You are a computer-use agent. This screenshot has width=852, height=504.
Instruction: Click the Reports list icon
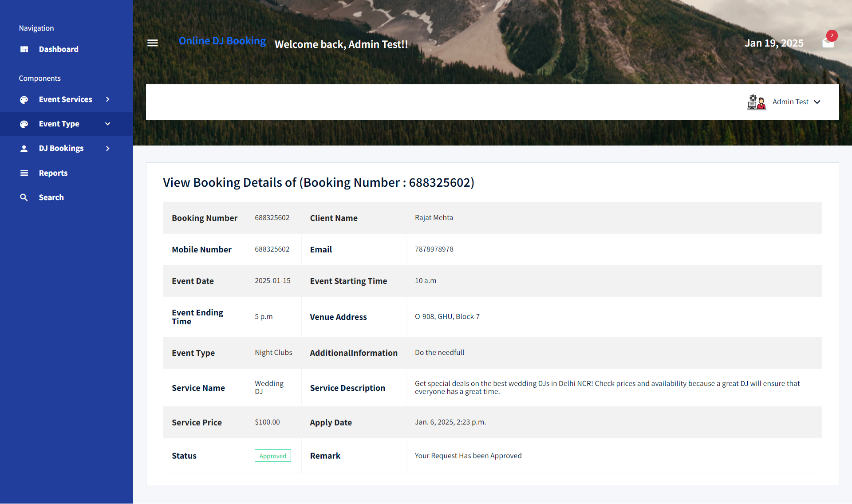point(24,173)
